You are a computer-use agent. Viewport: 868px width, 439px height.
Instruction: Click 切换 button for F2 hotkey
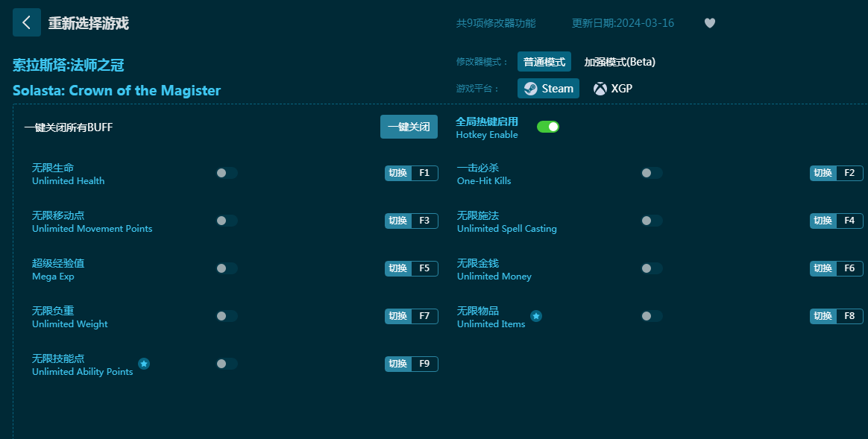click(x=823, y=173)
